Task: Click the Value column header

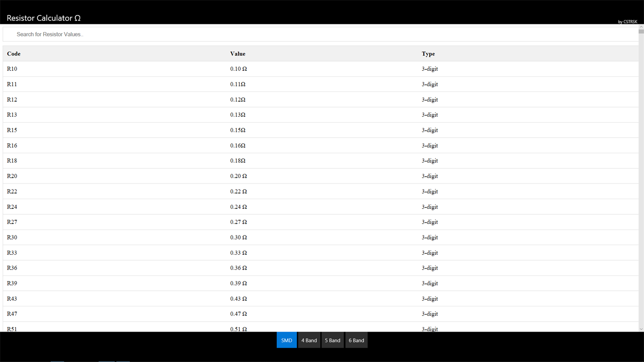Action: pyautogui.click(x=238, y=54)
